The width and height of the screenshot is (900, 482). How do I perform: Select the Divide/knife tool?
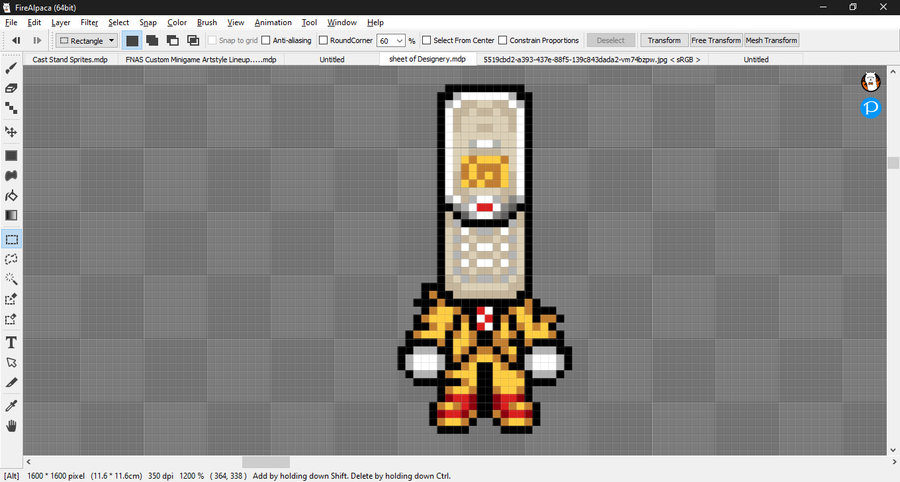tap(11, 383)
